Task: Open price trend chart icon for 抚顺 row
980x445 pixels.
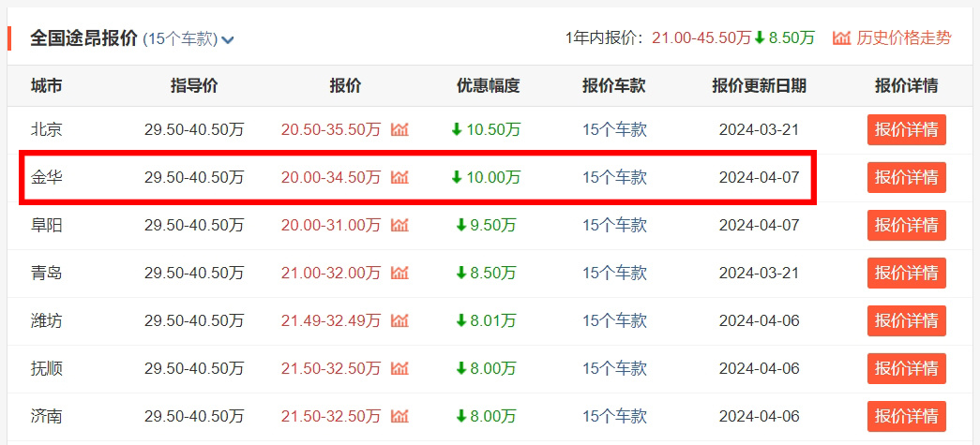Action: (400, 368)
